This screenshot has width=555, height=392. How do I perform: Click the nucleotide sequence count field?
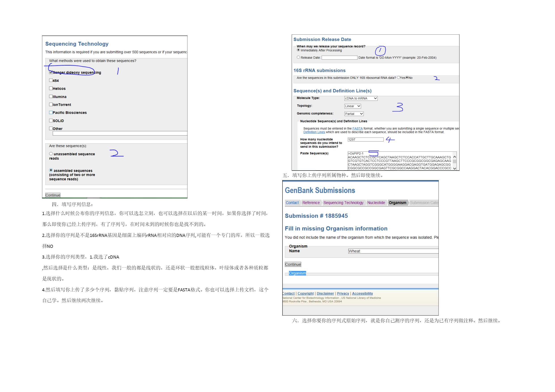point(366,140)
